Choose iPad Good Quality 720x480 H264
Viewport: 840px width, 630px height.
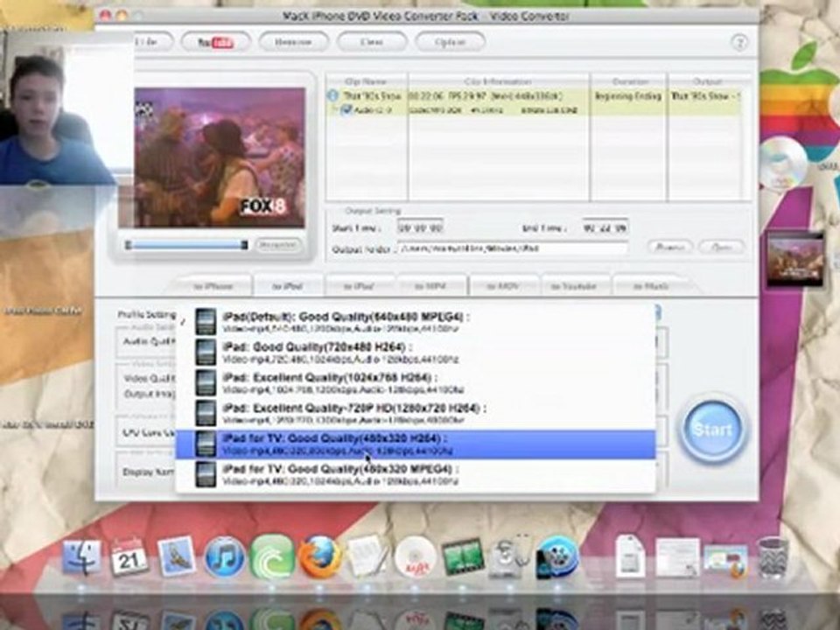pyautogui.click(x=416, y=353)
